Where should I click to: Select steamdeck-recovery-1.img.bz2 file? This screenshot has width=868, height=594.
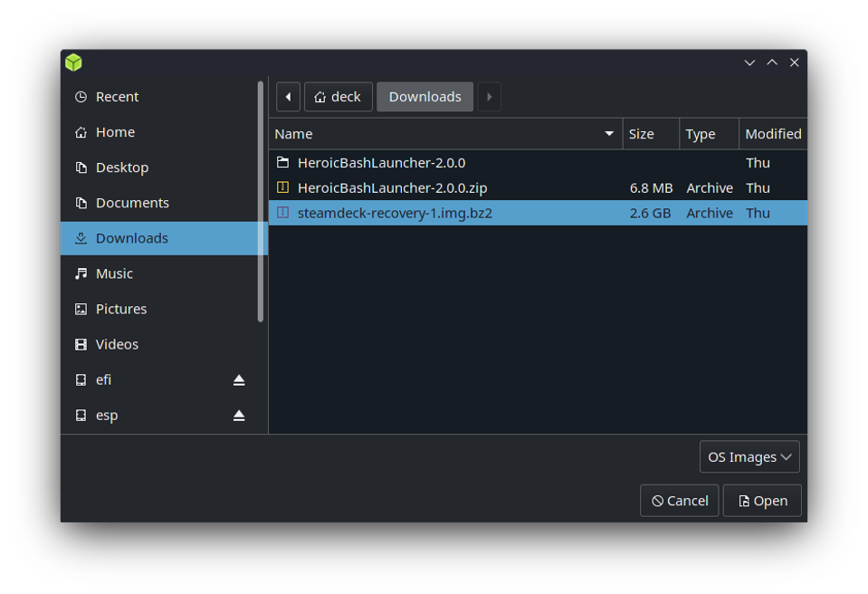point(538,213)
